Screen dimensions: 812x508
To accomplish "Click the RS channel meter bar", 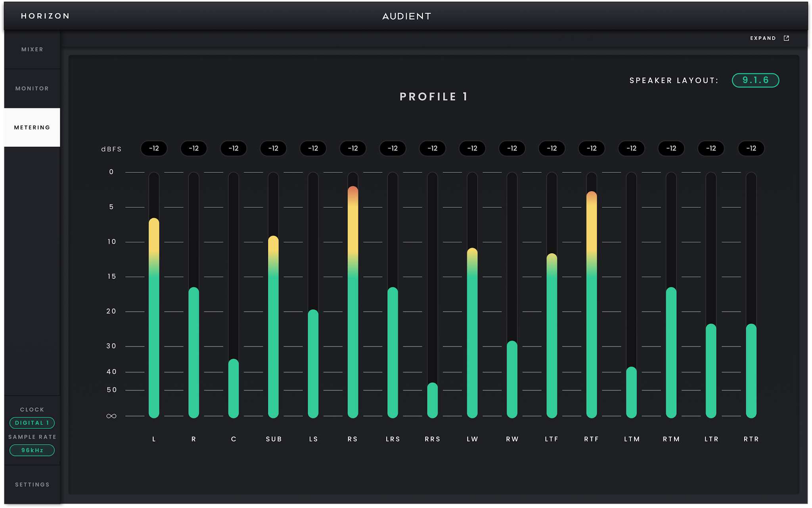I will point(353,295).
